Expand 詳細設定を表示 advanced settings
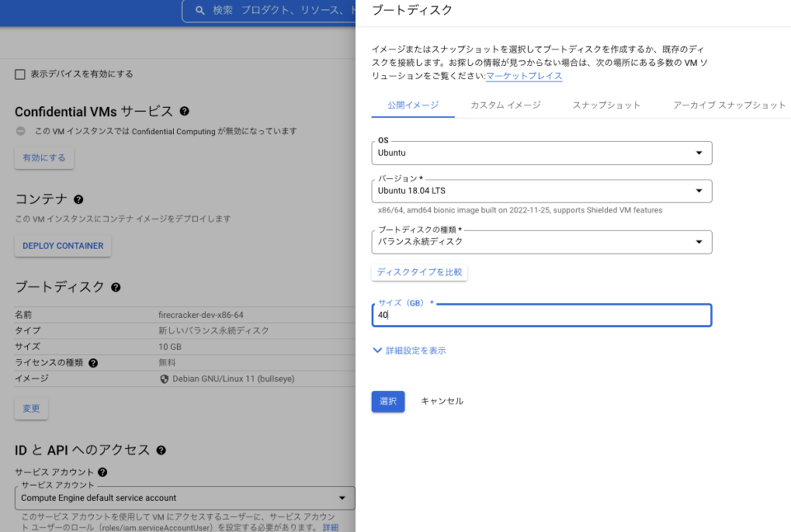Viewport: 791px width, 532px height. tap(414, 350)
